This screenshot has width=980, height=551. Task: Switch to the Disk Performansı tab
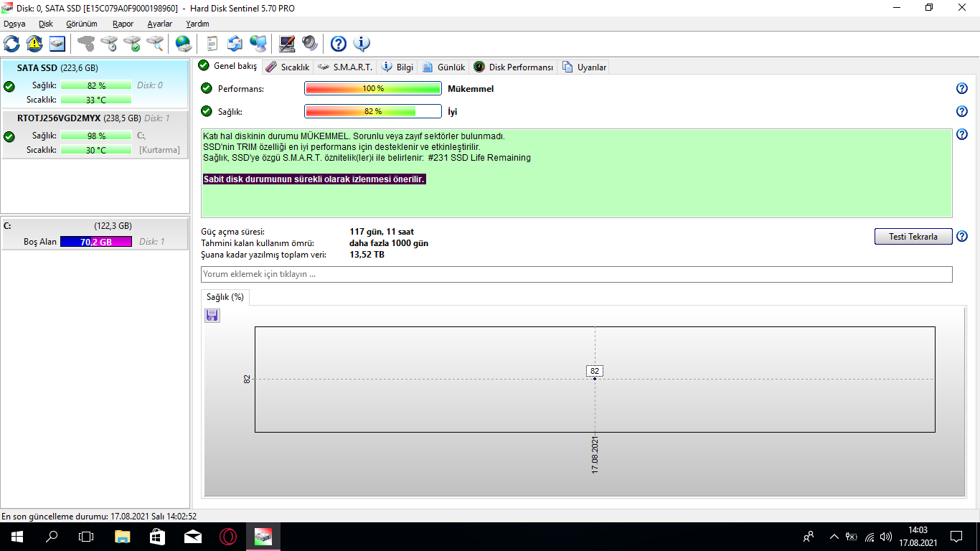point(514,67)
